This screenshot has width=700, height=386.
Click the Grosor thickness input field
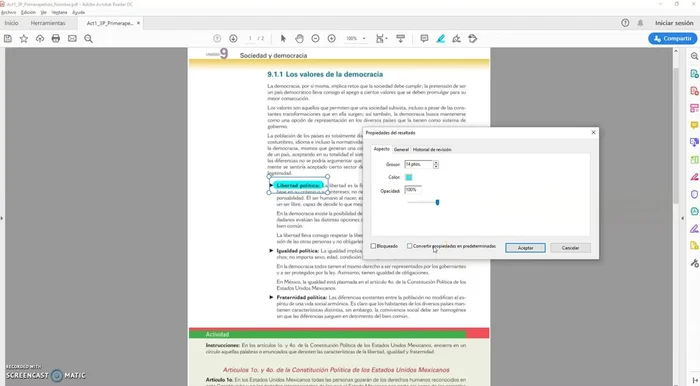(x=418, y=164)
